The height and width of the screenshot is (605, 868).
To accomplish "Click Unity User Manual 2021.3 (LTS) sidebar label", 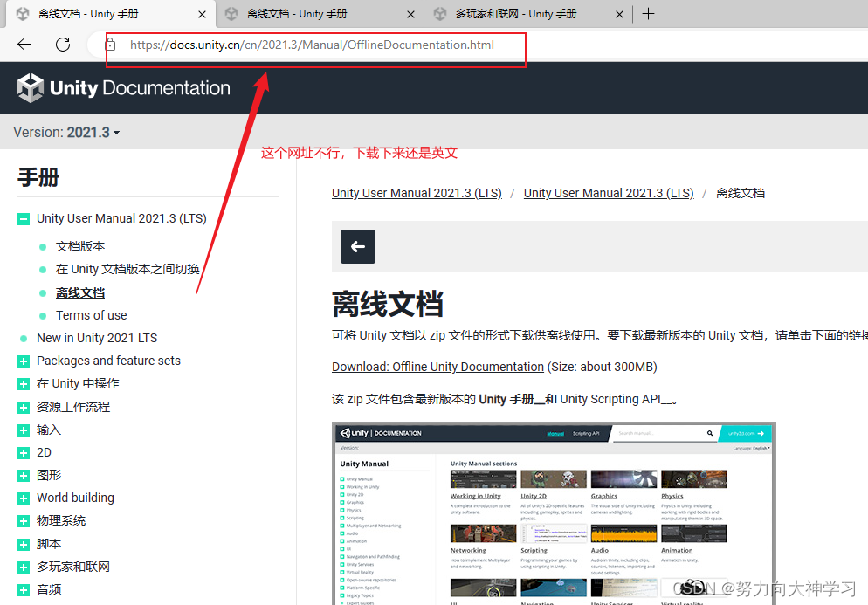I will pos(121,218).
